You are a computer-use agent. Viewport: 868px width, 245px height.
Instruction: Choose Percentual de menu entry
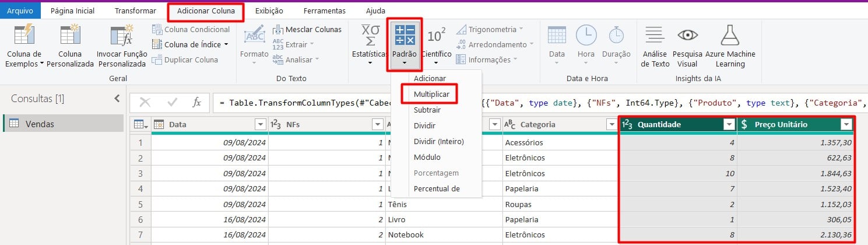pyautogui.click(x=437, y=188)
